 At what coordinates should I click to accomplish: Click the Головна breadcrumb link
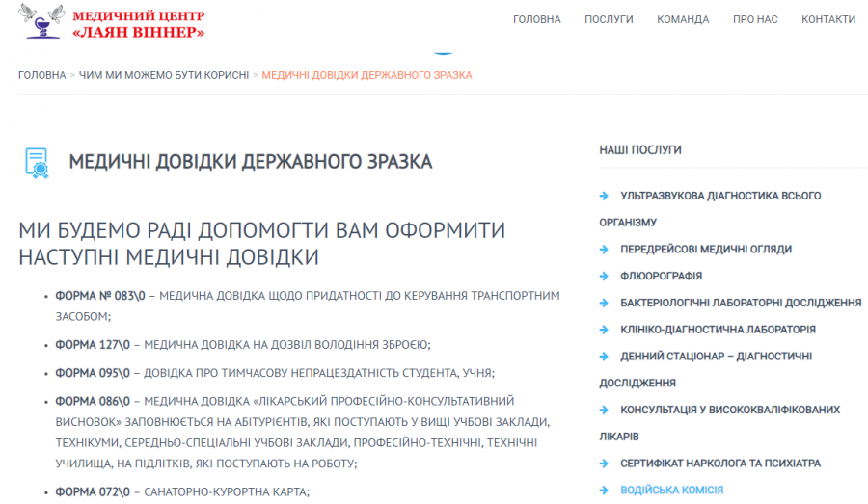coord(41,75)
